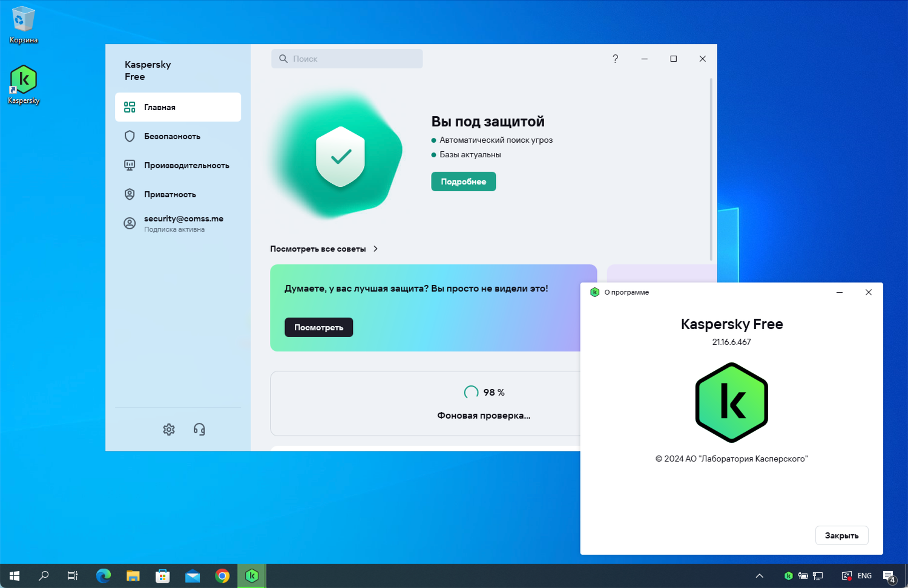Launch Google Chrome from the taskbar
This screenshot has height=588, width=908.
222,576
